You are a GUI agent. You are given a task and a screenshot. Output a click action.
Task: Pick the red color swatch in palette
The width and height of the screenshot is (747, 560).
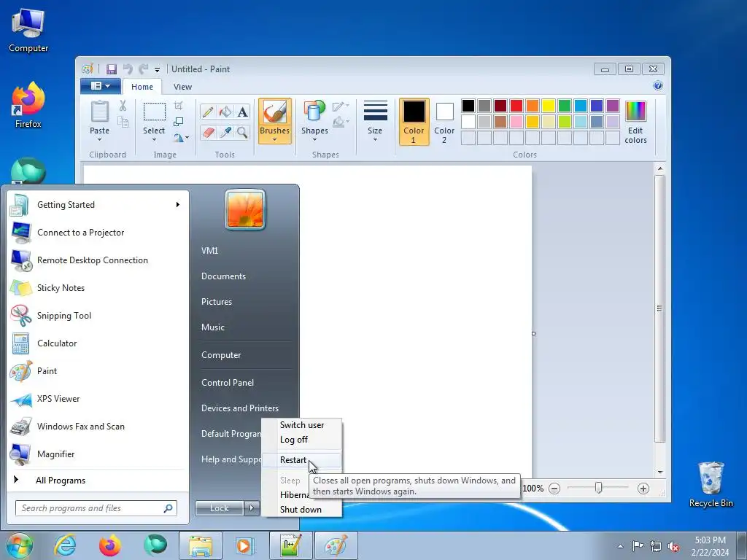point(516,105)
